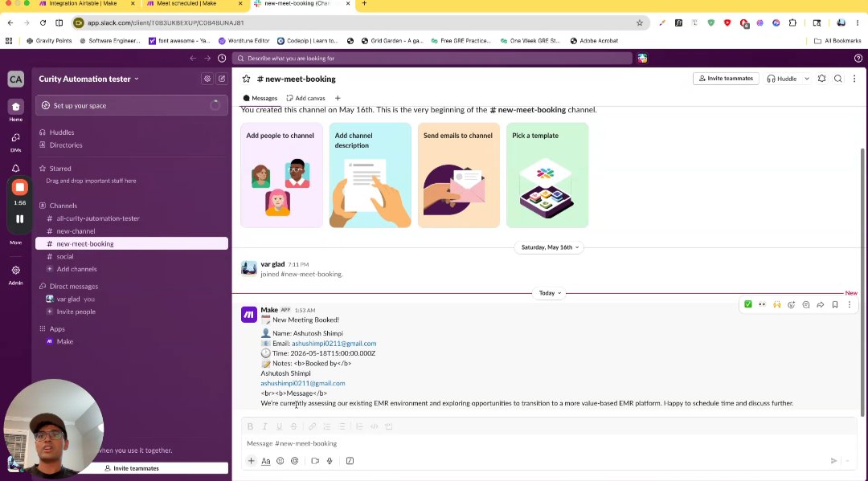The width and height of the screenshot is (868, 481).
Task: Pause the recording with pause icon
Action: [19, 219]
